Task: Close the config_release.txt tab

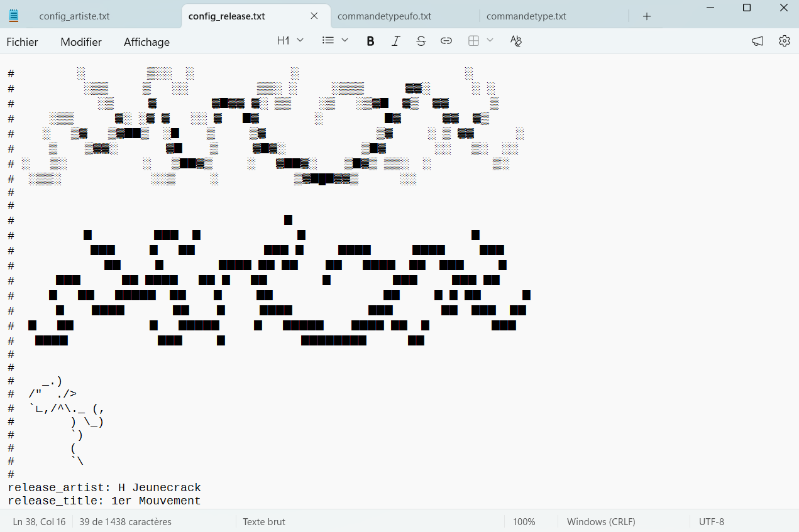Action: click(x=314, y=16)
